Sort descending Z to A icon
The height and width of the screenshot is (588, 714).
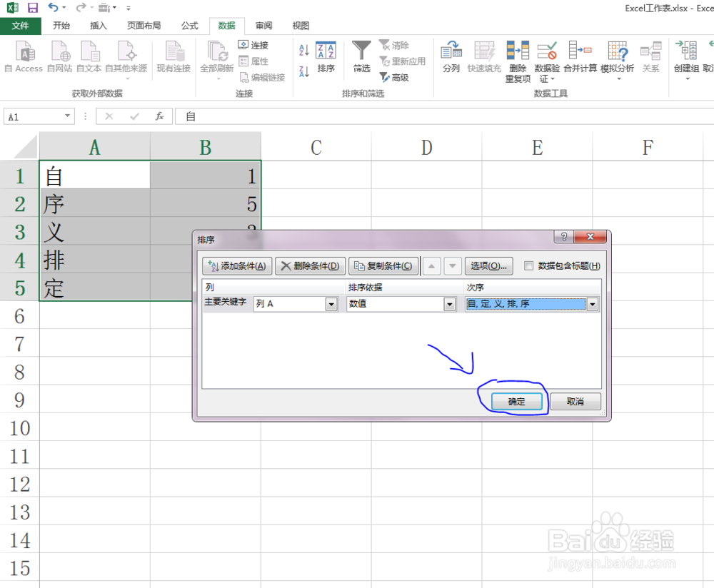pyautogui.click(x=304, y=71)
